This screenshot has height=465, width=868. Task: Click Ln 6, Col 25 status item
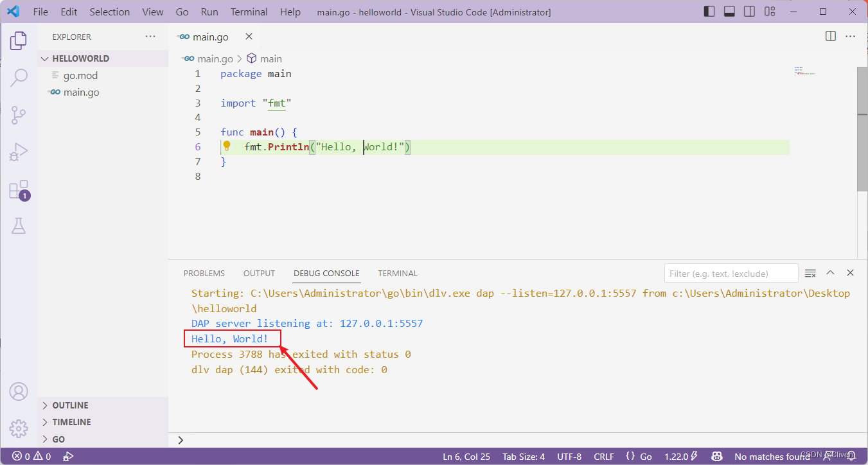(466, 457)
